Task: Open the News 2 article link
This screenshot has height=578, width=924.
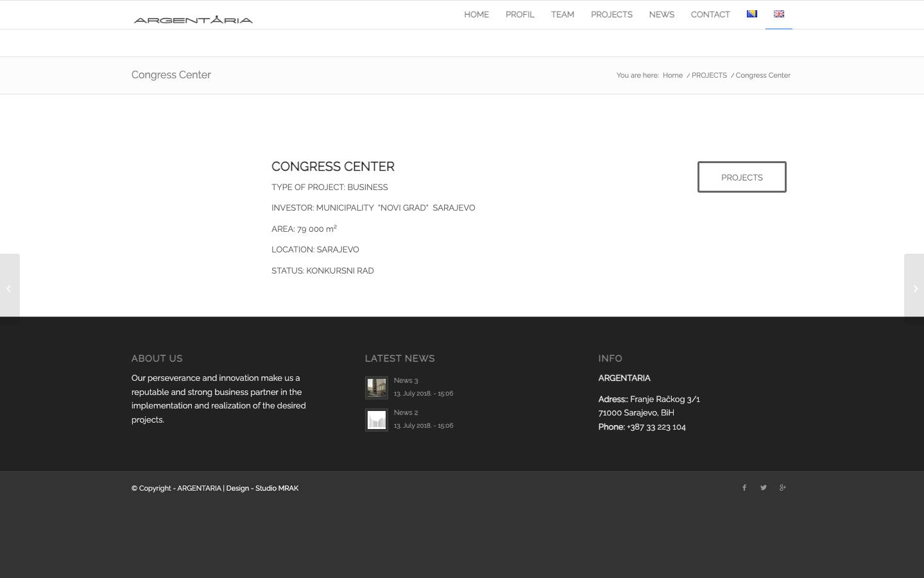Action: pos(406,412)
